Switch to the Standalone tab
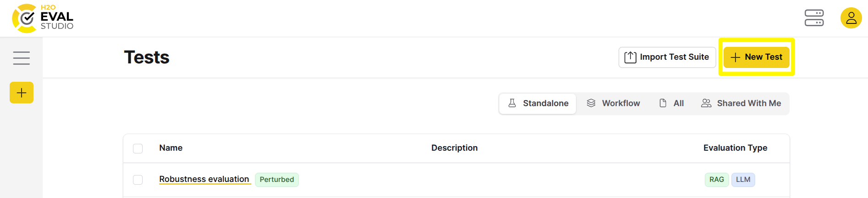 pos(538,103)
